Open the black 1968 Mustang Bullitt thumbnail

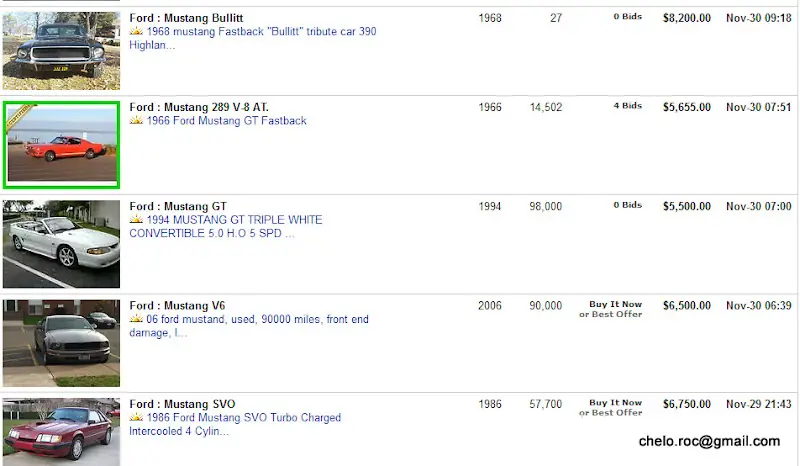point(61,50)
